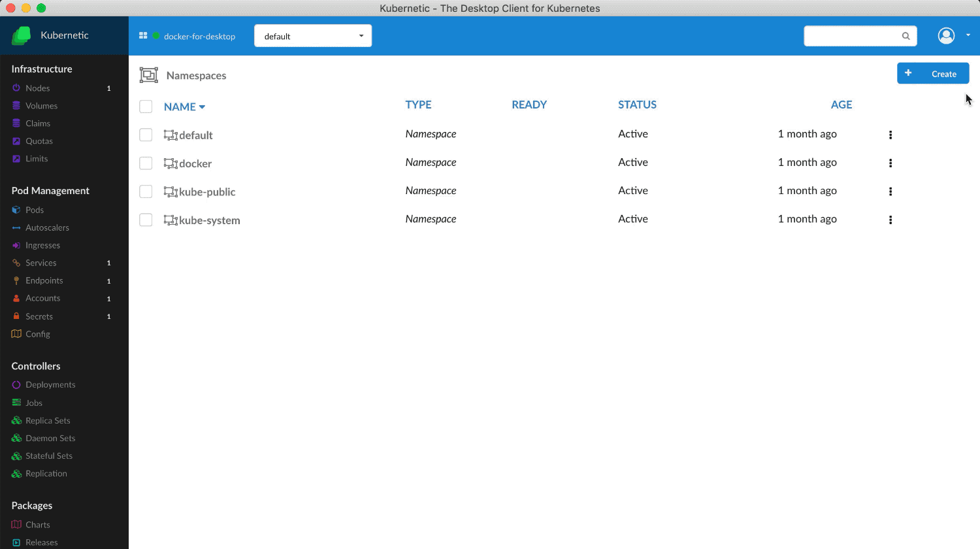Check the checkbox for the default namespace
This screenshot has width=980, height=549.
146,134
